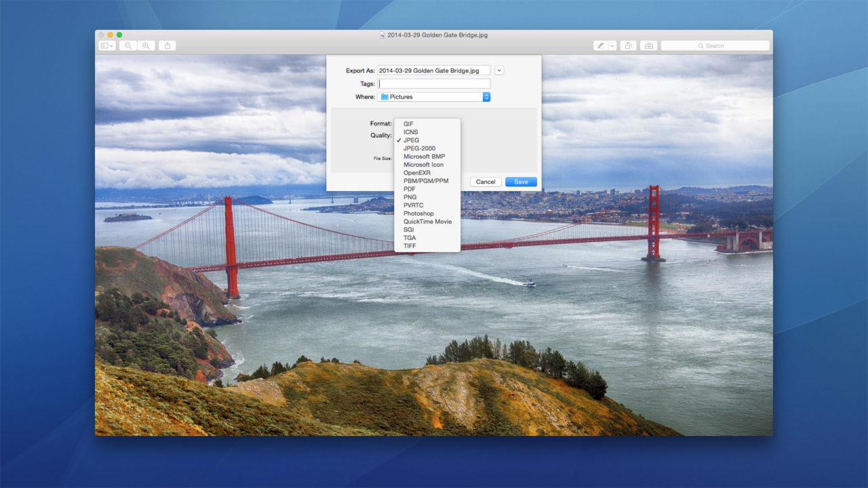
Task: Choose QuickTime Movie format
Action: (427, 222)
